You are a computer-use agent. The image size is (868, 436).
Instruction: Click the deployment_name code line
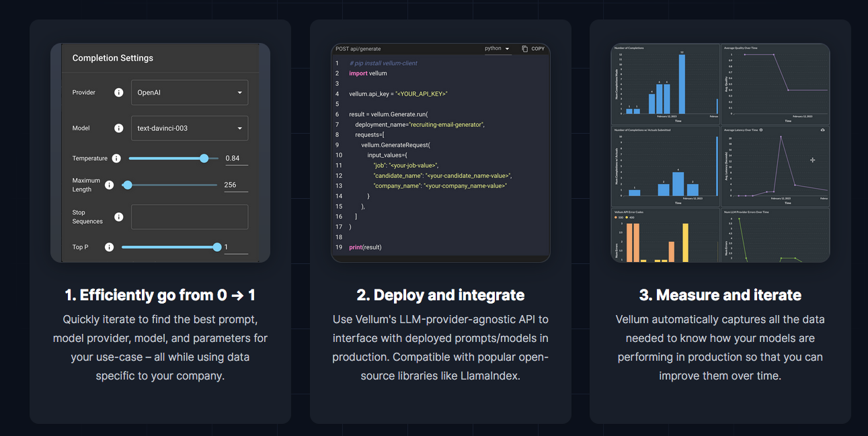[x=420, y=124]
